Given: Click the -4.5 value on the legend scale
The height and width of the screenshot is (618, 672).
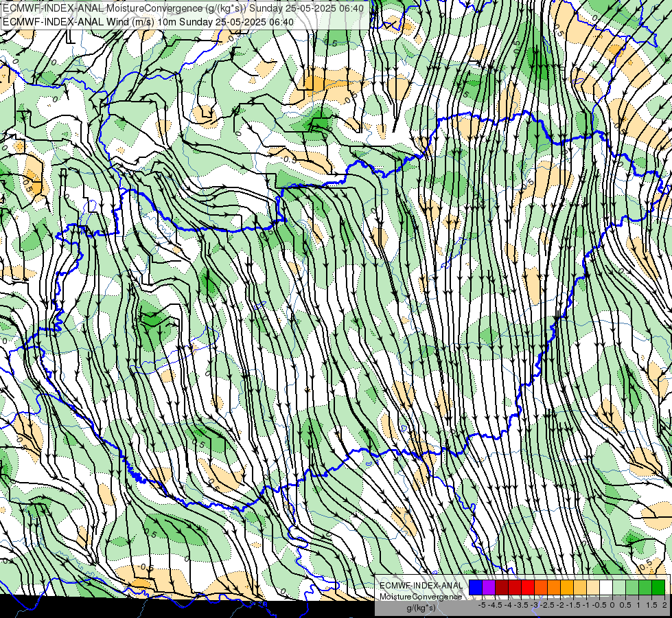Looking at the screenshot, I should click(x=495, y=605).
